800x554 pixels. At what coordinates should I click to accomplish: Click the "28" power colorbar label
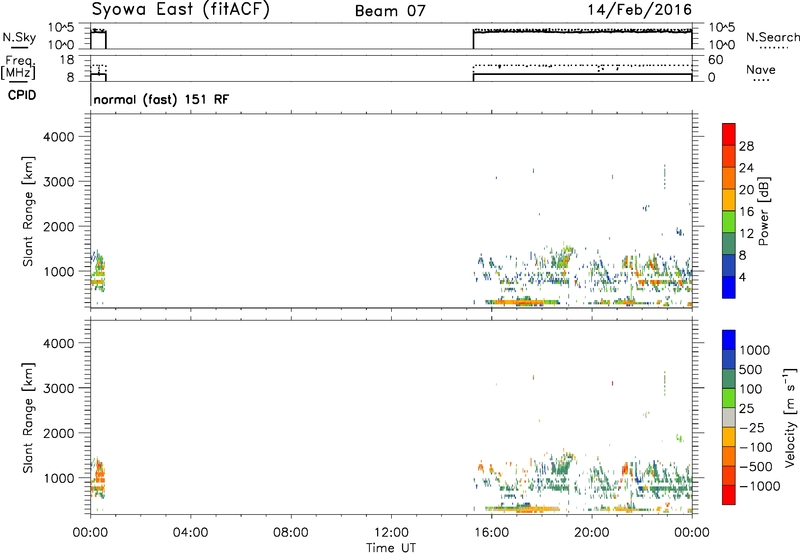click(746, 146)
